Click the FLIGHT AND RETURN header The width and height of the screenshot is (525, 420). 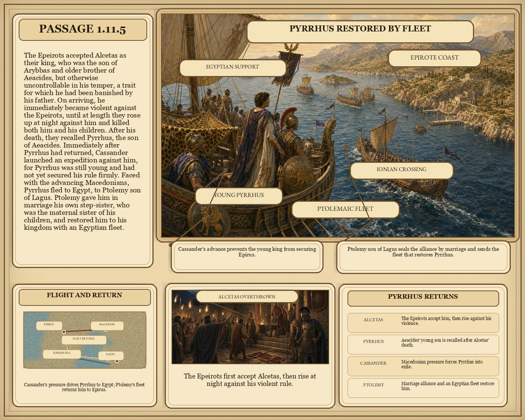[x=85, y=297]
